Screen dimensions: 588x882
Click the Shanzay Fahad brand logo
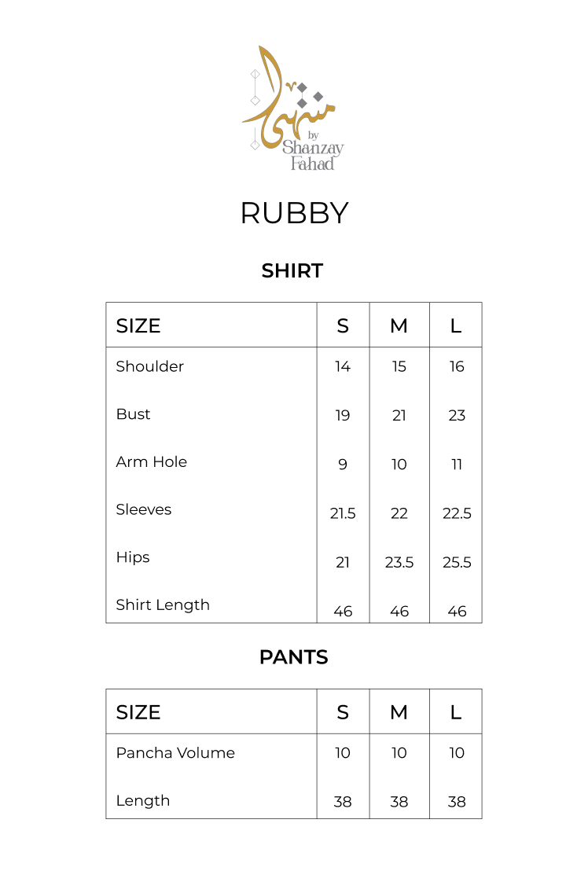(293, 108)
